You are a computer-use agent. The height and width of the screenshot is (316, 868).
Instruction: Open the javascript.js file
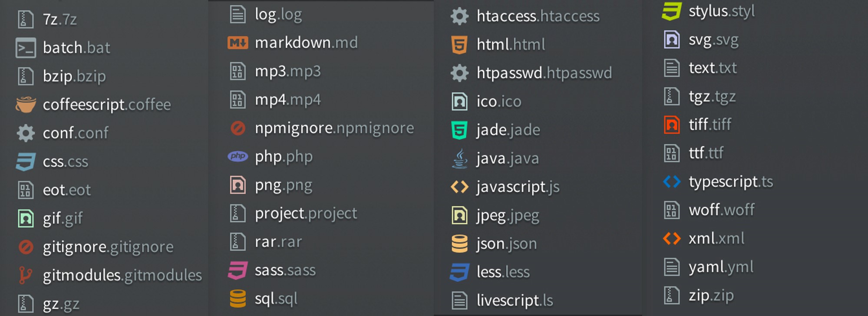click(519, 186)
